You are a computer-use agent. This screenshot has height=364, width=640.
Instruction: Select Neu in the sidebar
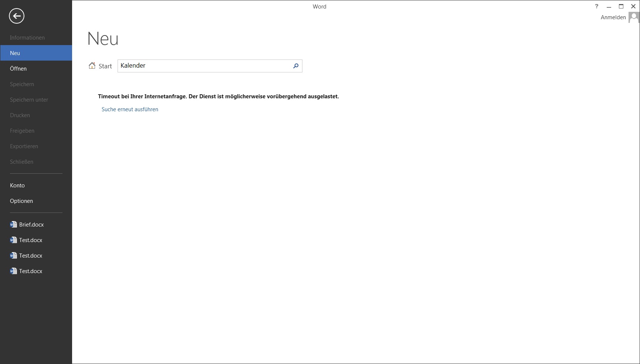pos(15,53)
